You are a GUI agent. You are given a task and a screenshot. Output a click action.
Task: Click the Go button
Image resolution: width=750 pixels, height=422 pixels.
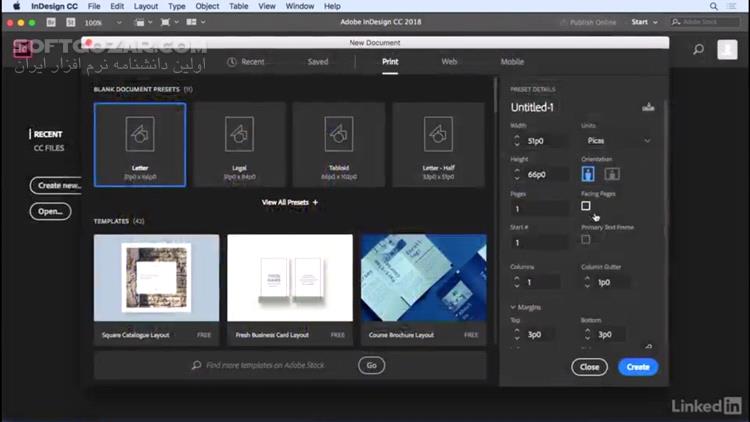[x=371, y=366]
